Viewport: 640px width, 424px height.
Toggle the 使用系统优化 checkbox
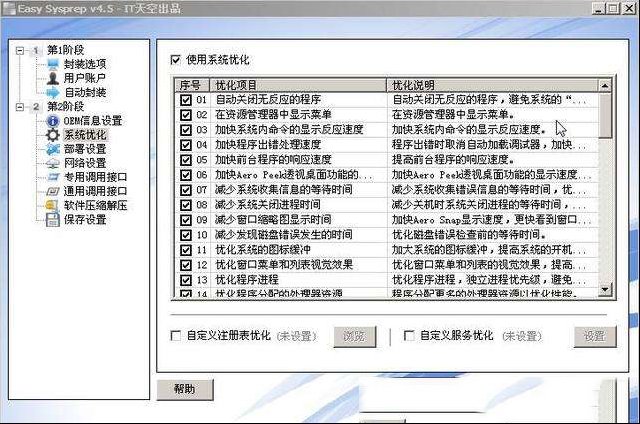pyautogui.click(x=177, y=60)
